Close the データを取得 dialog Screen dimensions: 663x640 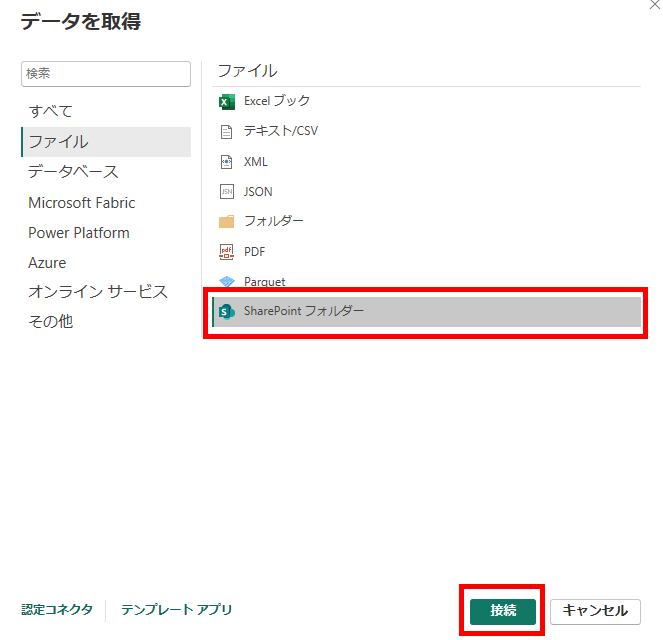pyautogui.click(x=655, y=5)
